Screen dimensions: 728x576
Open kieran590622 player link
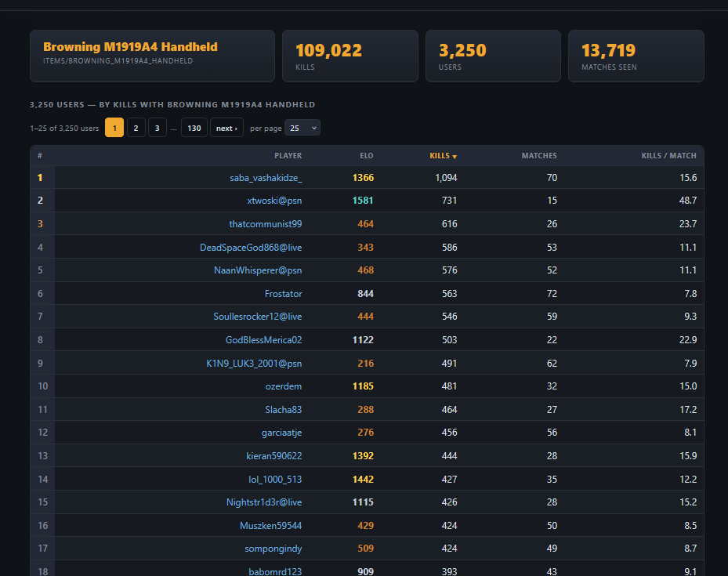point(274,456)
